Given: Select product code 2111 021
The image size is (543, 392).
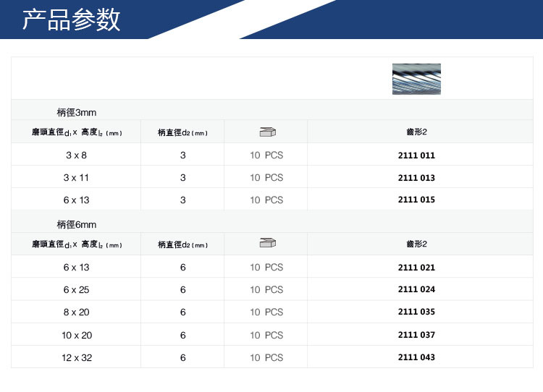Looking at the screenshot, I should coord(416,268).
